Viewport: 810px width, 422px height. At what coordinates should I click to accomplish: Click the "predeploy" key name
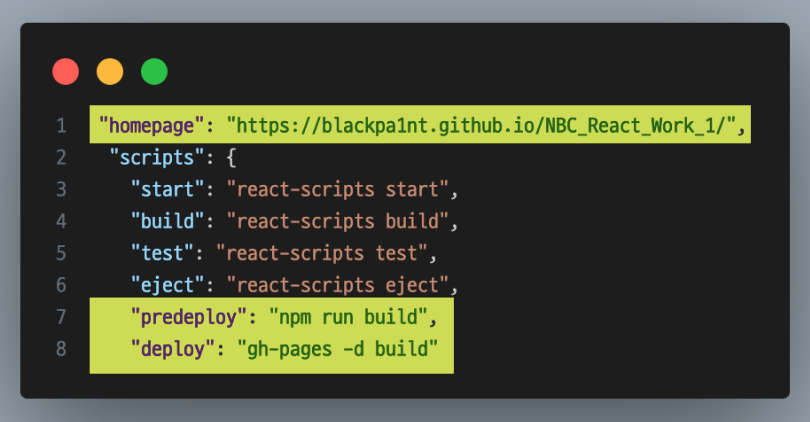[189, 317]
